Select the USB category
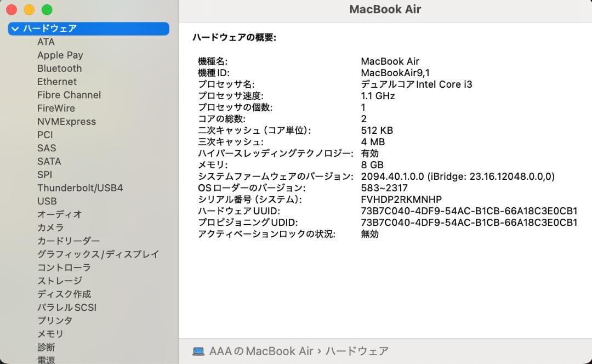Screen dimensions: 592x364 (x=47, y=201)
